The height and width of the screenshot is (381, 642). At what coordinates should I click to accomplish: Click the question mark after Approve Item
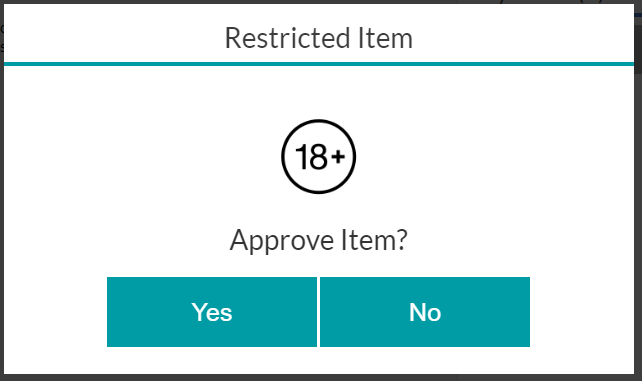click(402, 240)
